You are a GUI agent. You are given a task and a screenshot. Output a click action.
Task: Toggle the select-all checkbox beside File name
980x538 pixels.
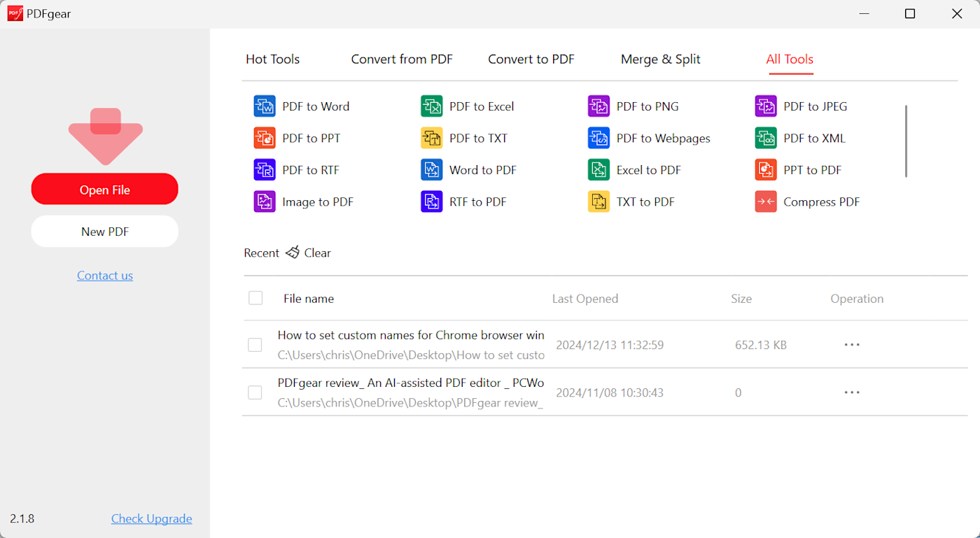255,298
